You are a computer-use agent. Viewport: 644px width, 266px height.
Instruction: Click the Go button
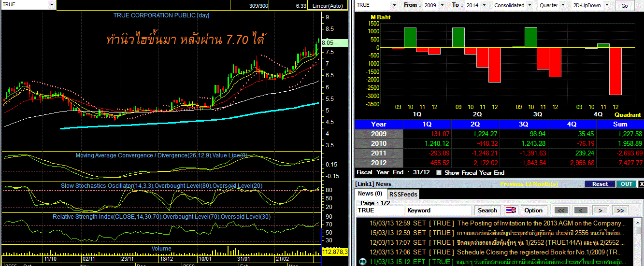(x=625, y=6)
